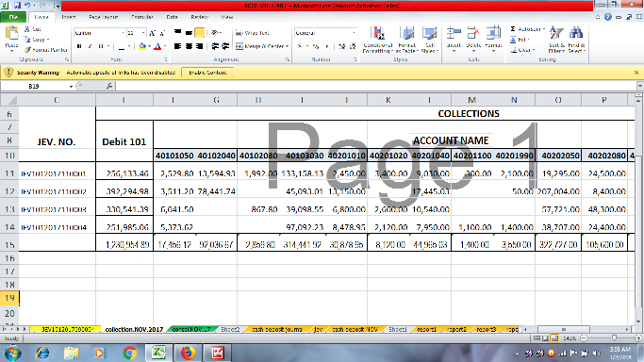
Task: Toggle Italic formatting
Action: [90, 46]
